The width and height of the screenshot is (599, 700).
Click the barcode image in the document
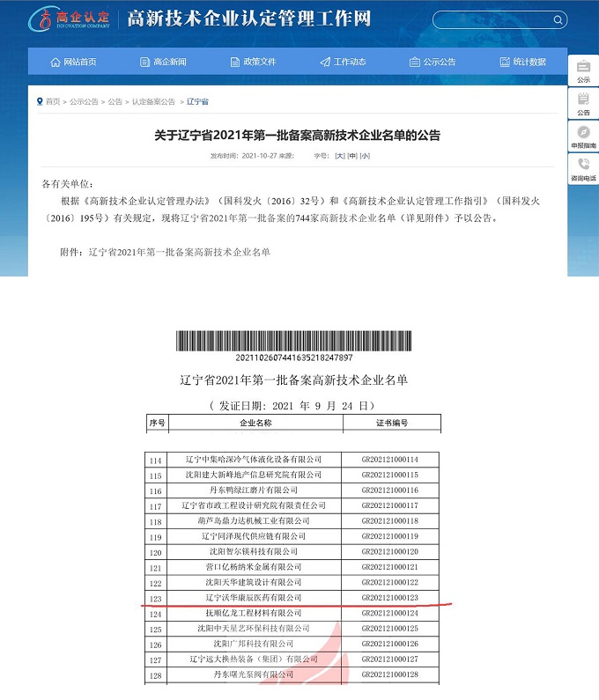click(x=293, y=341)
